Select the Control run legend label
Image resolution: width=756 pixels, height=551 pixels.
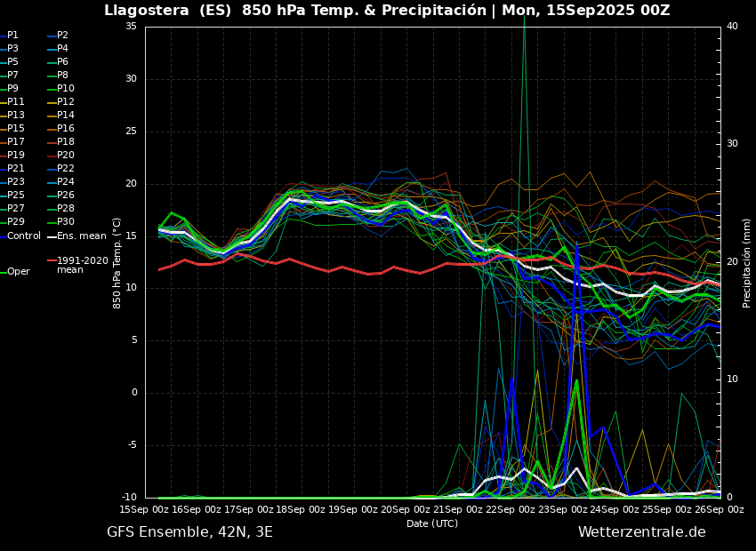(x=24, y=236)
